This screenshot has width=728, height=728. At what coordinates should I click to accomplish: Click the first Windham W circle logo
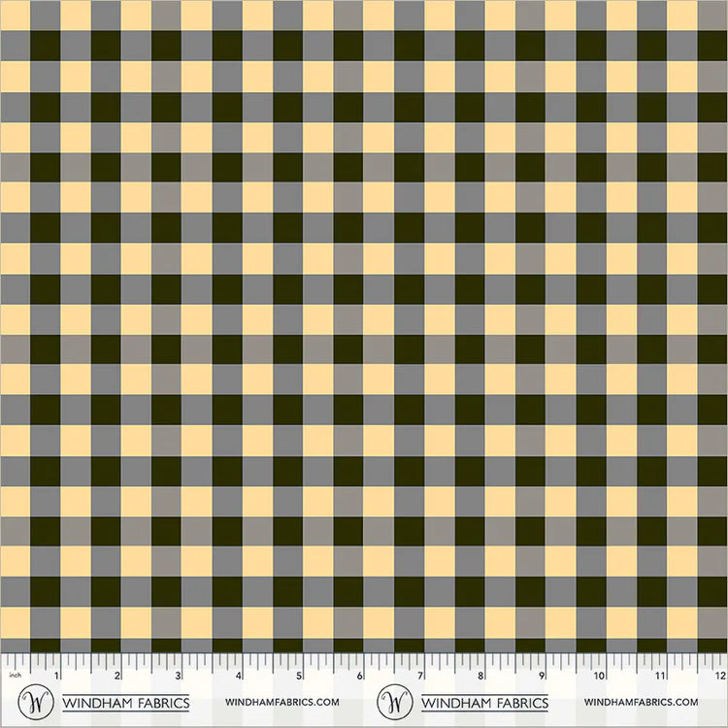pyautogui.click(x=36, y=702)
